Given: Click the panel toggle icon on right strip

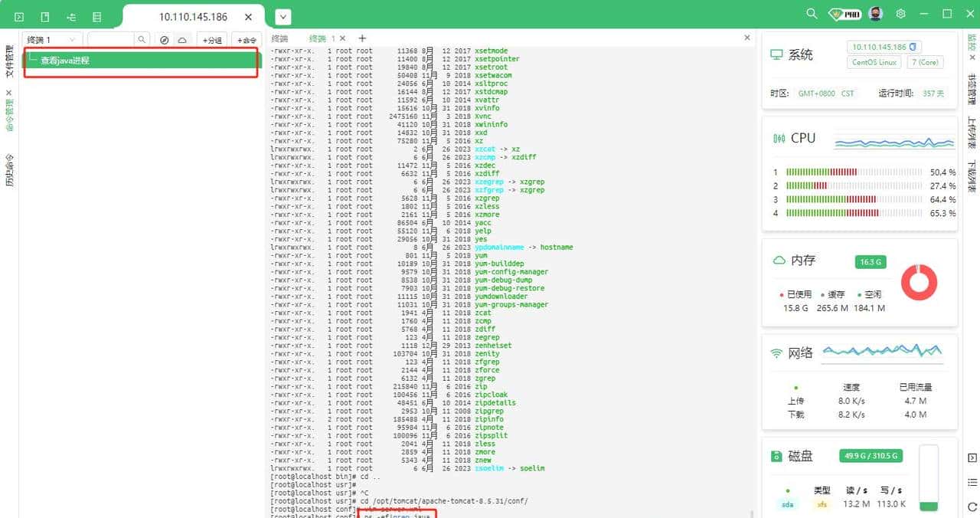Looking at the screenshot, I should pos(972,458).
